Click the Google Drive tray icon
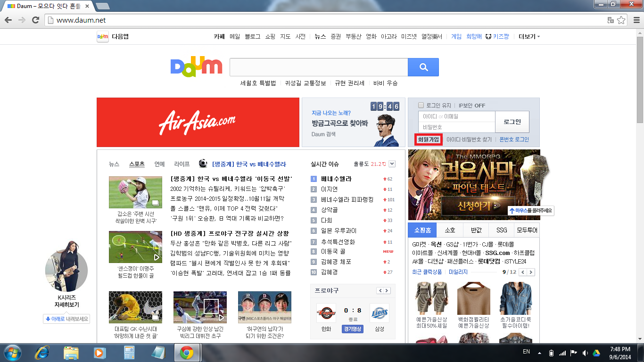644x362 pixels. [x=596, y=353]
